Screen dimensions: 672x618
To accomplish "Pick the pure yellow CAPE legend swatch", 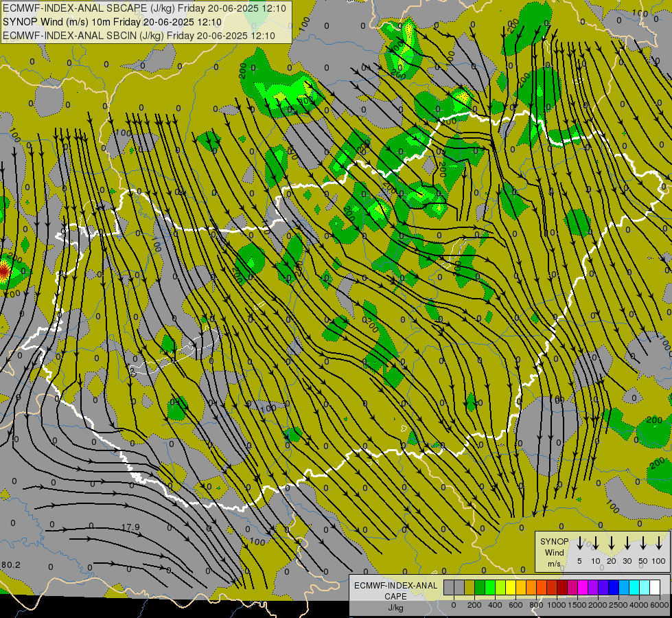I will pyautogui.click(x=511, y=587).
